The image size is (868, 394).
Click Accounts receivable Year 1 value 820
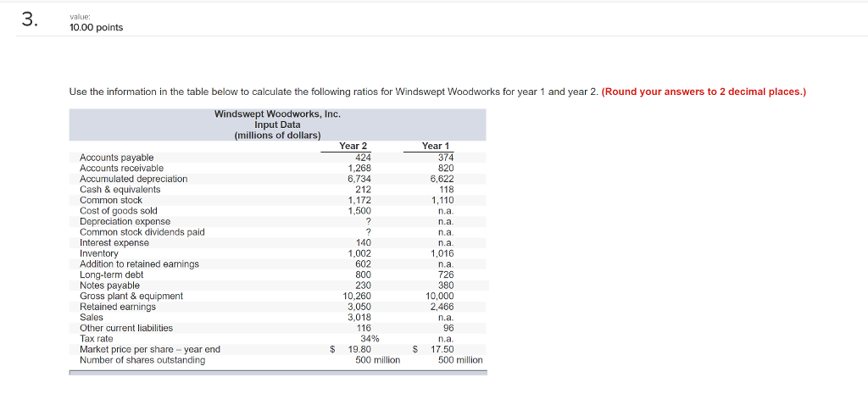coord(446,169)
